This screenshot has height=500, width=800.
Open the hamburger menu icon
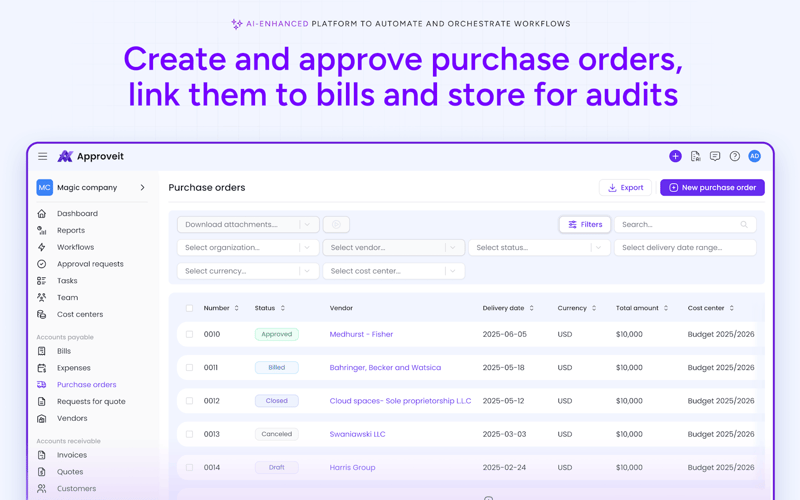pos(42,156)
